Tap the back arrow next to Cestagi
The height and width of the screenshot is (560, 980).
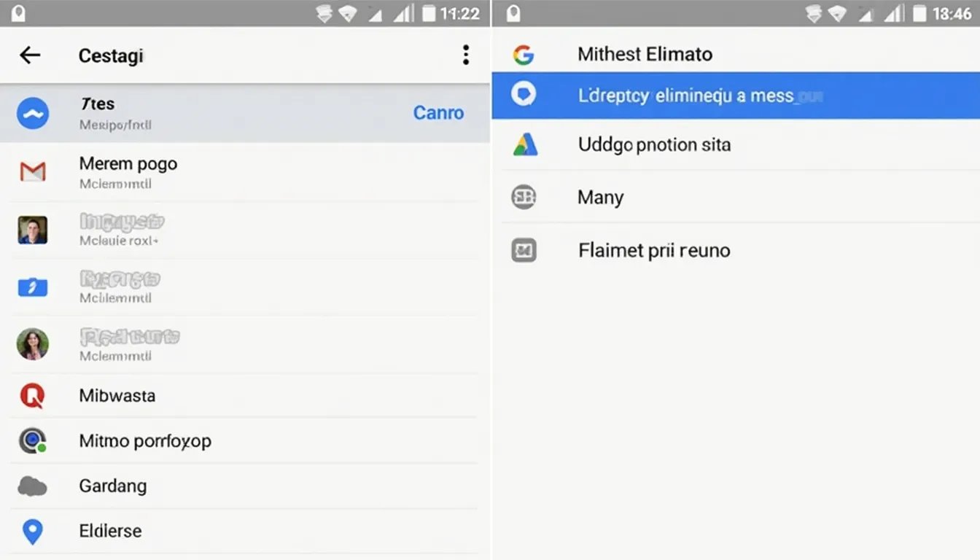coord(29,55)
